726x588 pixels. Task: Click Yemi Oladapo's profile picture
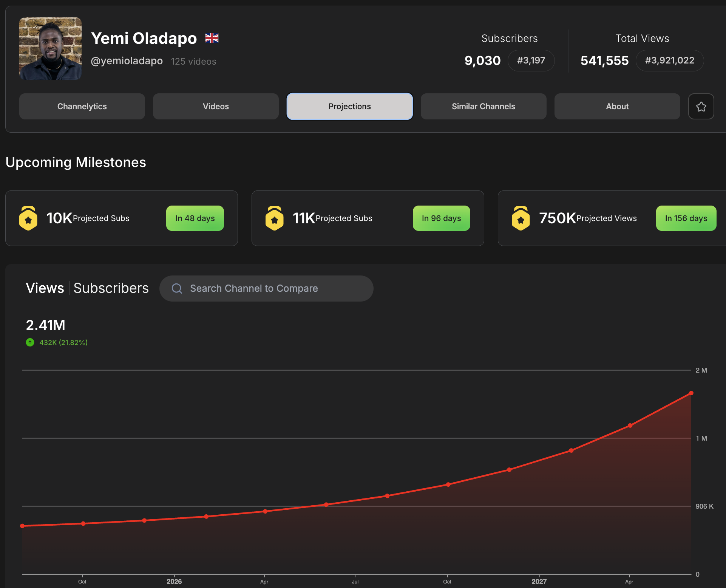pos(50,48)
